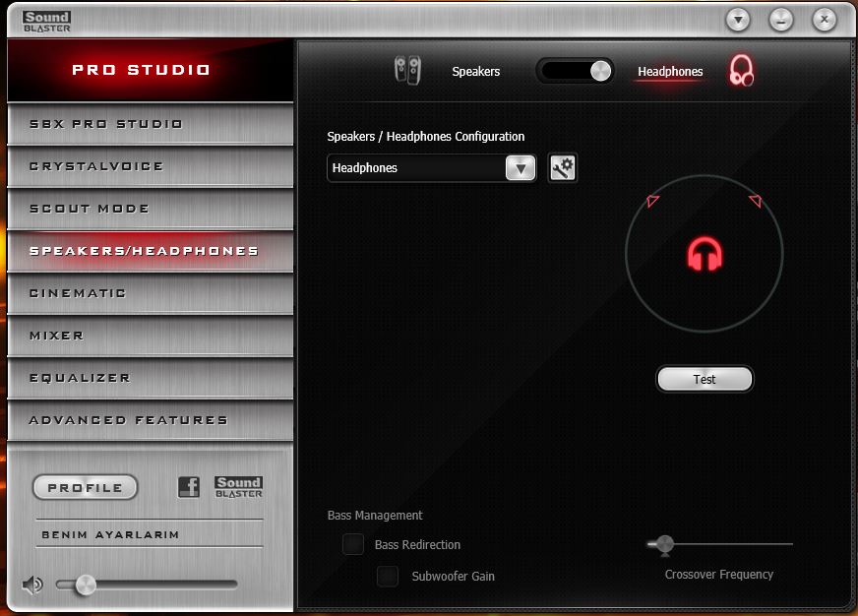The image size is (858, 616).
Task: Click the Speakers / Headphones Configuration heading
Action: (426, 136)
